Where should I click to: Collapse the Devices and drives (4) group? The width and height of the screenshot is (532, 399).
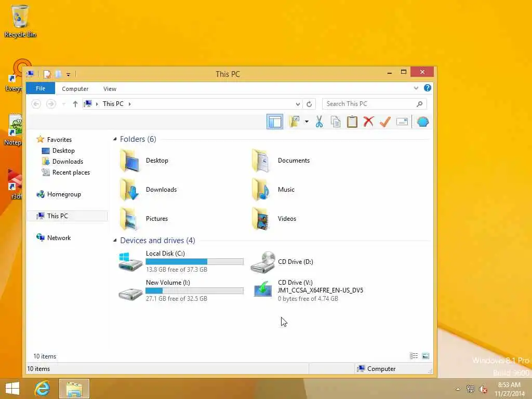(x=115, y=241)
